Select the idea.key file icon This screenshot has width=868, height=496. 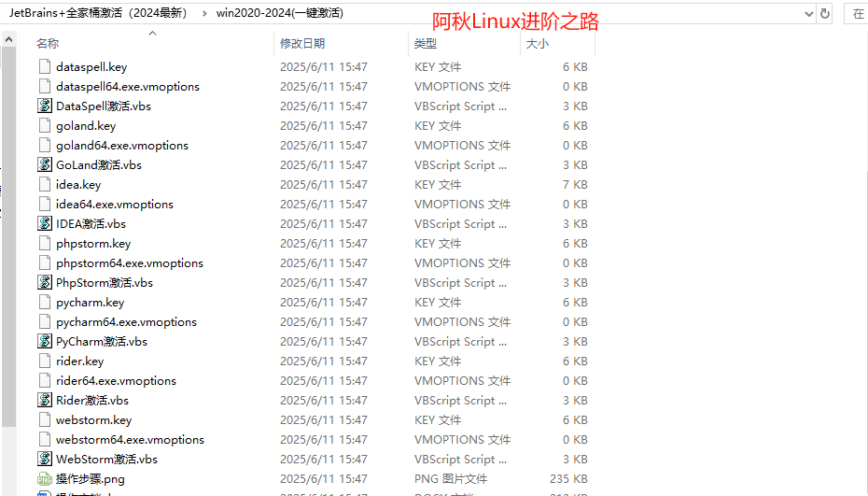[45, 184]
